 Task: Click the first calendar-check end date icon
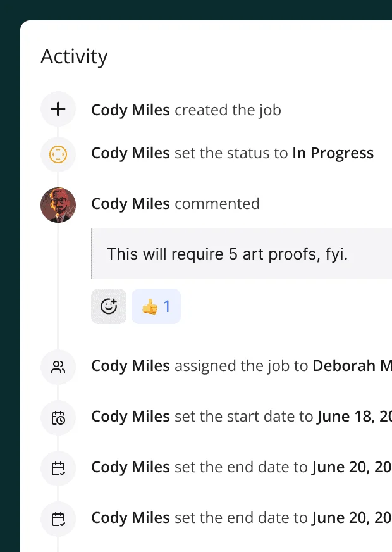pyautogui.click(x=58, y=468)
